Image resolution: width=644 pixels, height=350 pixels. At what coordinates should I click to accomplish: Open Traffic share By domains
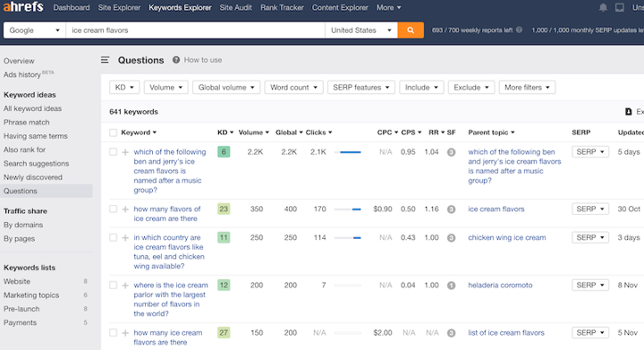pos(23,225)
